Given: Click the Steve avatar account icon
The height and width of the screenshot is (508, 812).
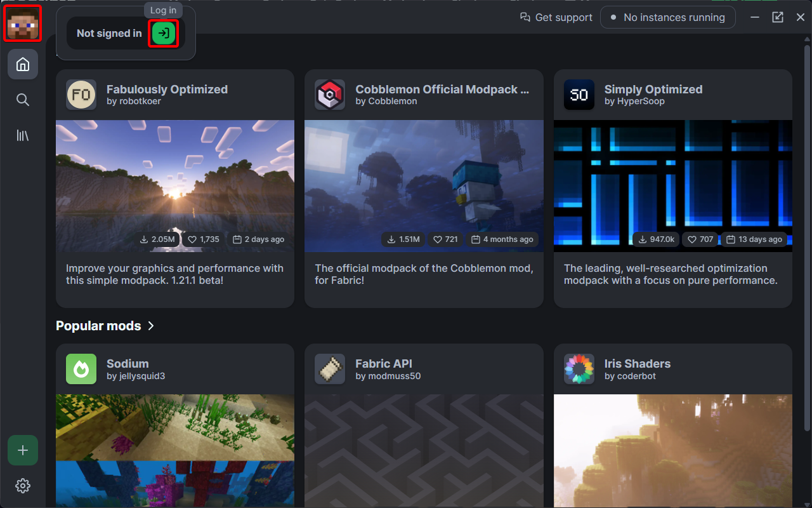Looking at the screenshot, I should tap(23, 23).
